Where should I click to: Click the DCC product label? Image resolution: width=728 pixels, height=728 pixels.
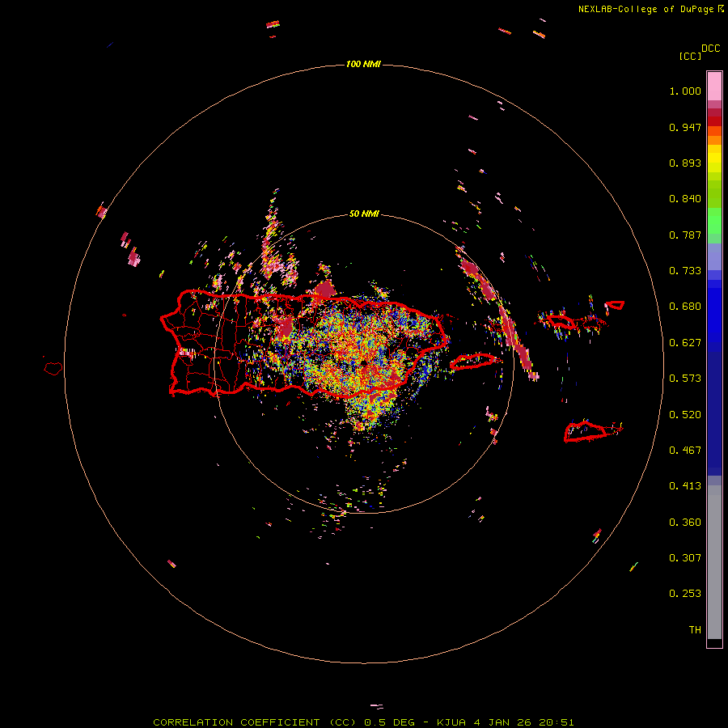(x=711, y=49)
